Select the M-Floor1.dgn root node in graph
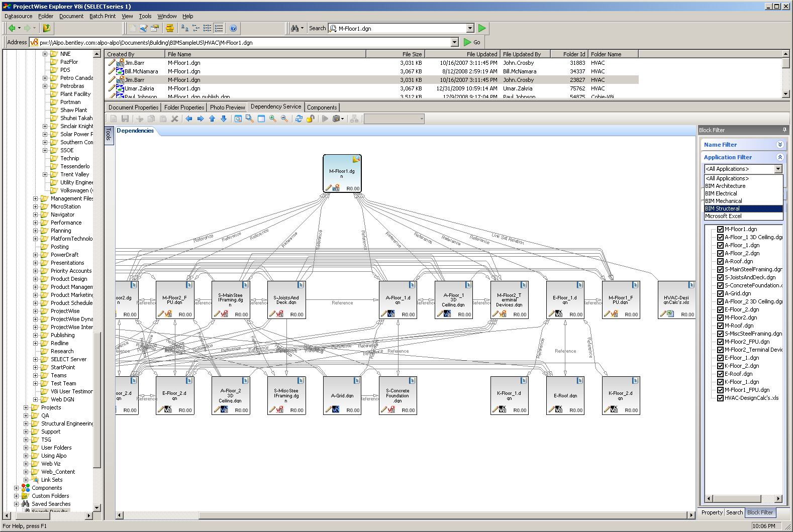 pos(342,173)
